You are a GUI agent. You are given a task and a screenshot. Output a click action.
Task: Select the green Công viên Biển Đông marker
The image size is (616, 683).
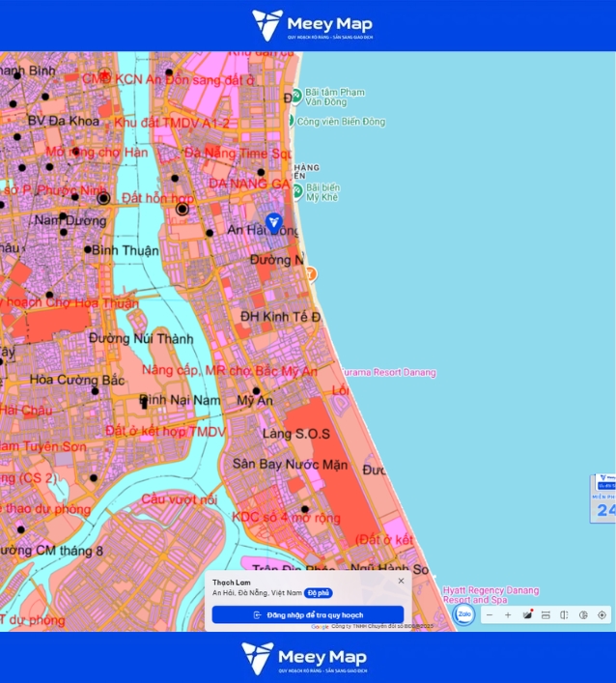(x=291, y=120)
